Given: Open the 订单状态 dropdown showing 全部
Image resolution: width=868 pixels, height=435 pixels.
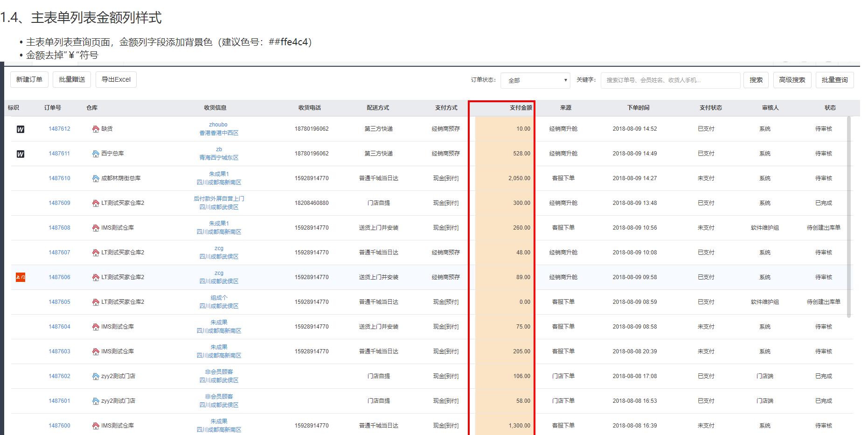Looking at the screenshot, I should coord(535,80).
